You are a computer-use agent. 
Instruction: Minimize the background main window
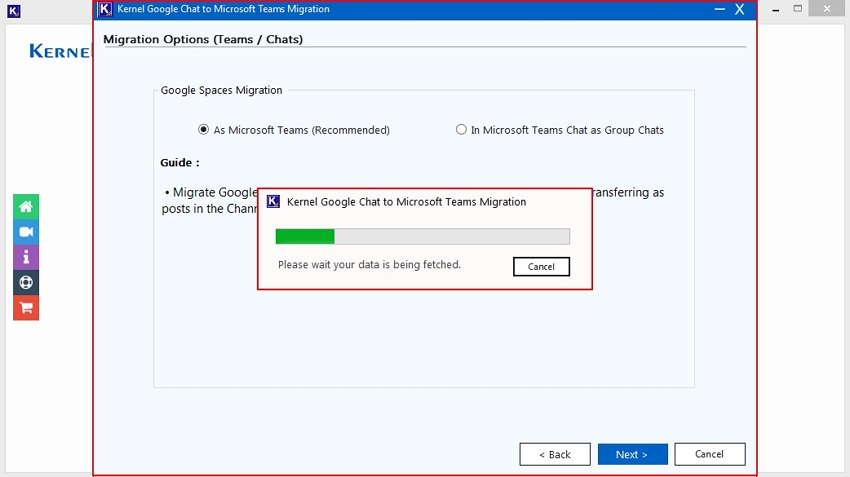tap(776, 9)
